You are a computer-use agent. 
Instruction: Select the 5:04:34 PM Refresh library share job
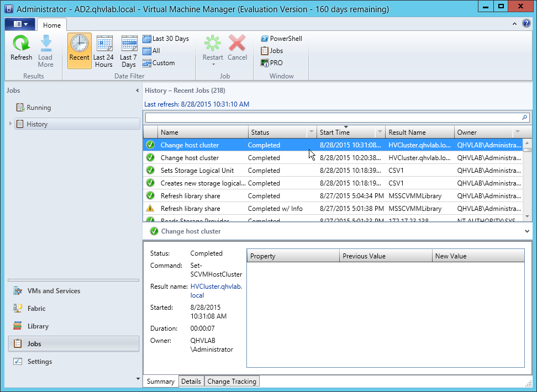coord(333,195)
